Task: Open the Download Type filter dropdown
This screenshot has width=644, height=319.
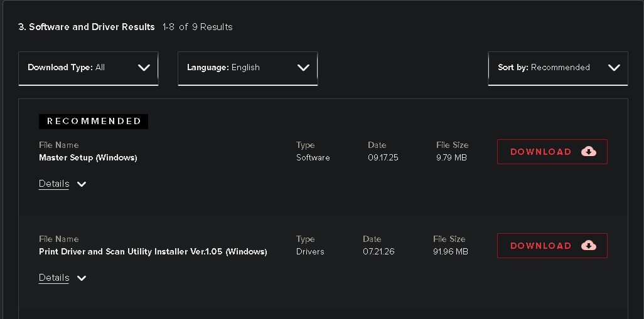Action: (89, 68)
